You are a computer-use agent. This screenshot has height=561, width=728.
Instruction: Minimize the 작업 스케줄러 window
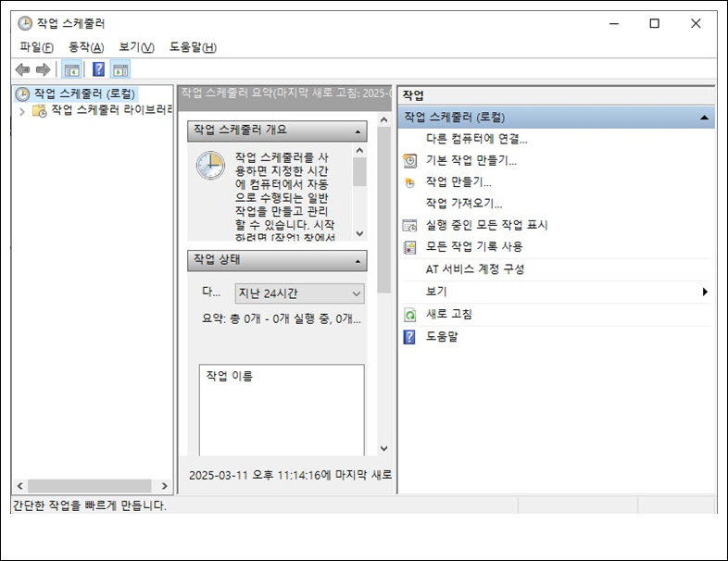614,24
